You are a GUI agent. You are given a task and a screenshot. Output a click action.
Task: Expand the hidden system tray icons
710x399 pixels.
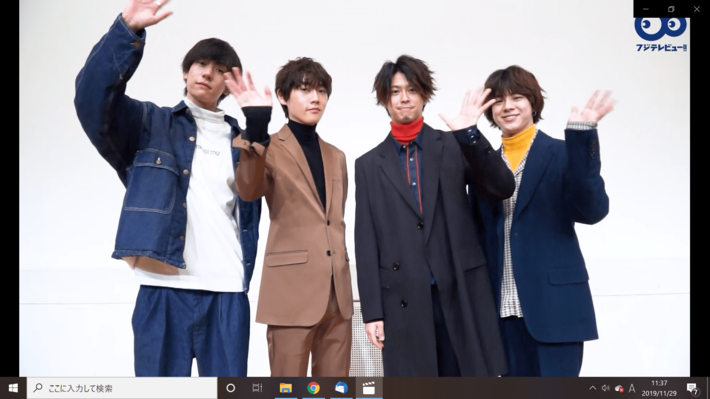[592, 388]
